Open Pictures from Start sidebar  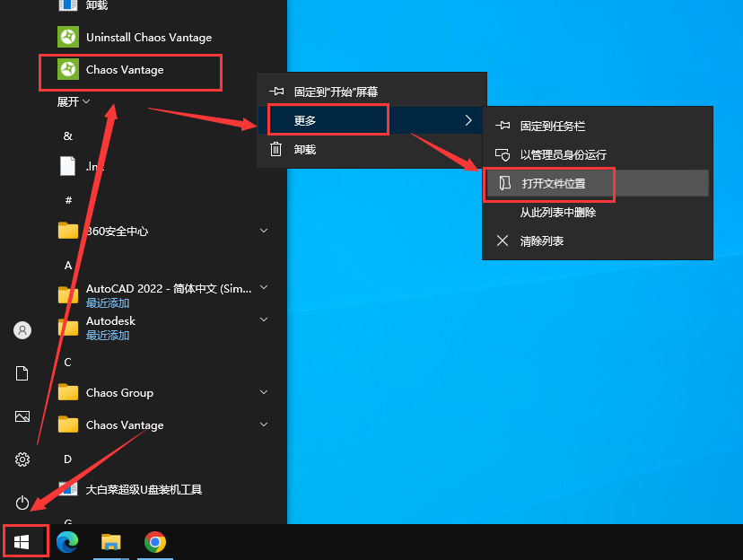(x=22, y=416)
